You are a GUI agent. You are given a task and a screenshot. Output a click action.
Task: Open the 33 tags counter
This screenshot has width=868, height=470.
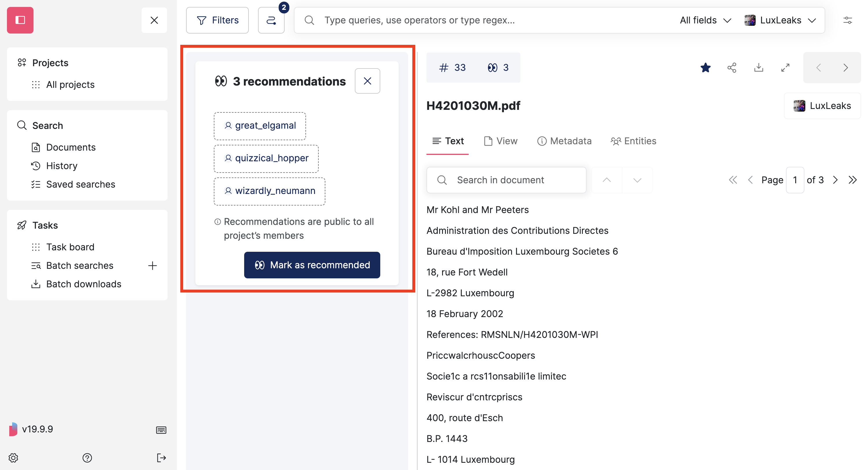(x=452, y=67)
